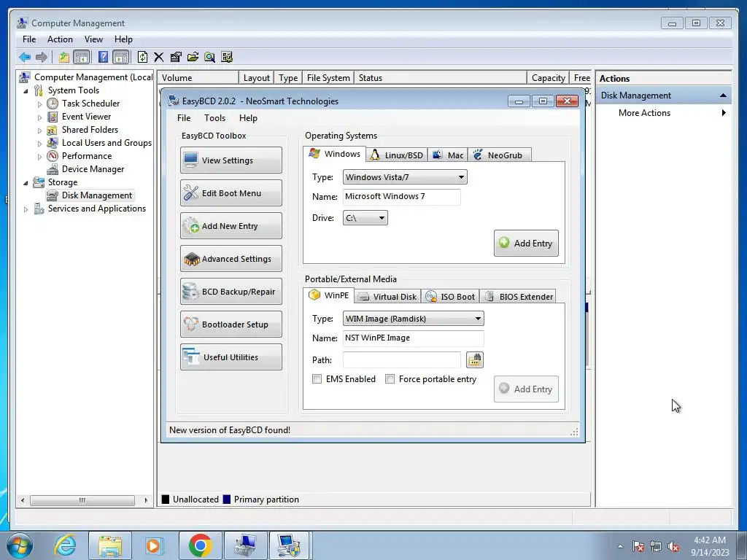The width and height of the screenshot is (747, 560).
Task: Expand Services and Applications node
Action: tap(26, 209)
